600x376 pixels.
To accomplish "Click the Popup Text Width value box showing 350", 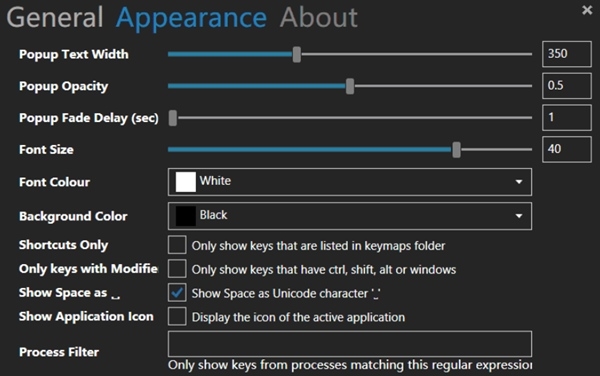I will pos(567,54).
